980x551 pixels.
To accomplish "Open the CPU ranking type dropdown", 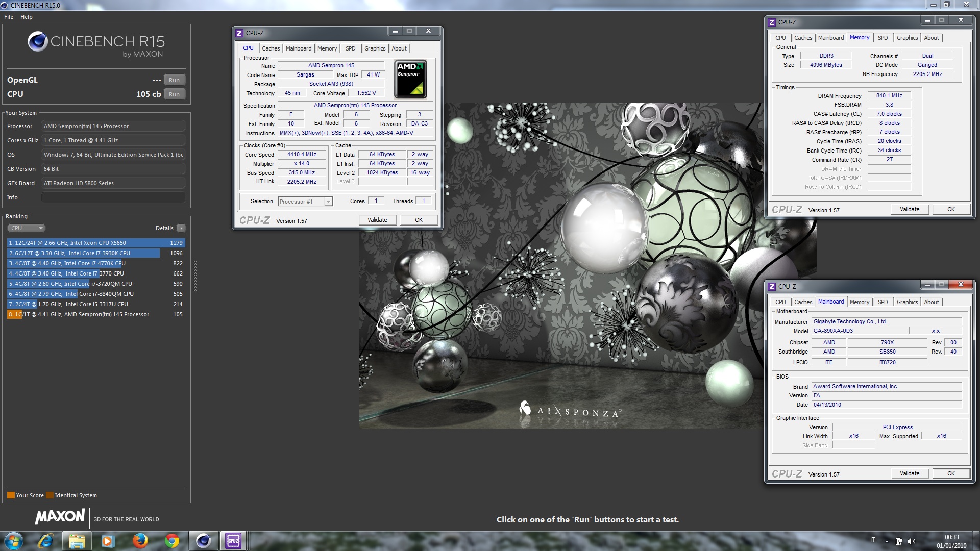I will (26, 228).
